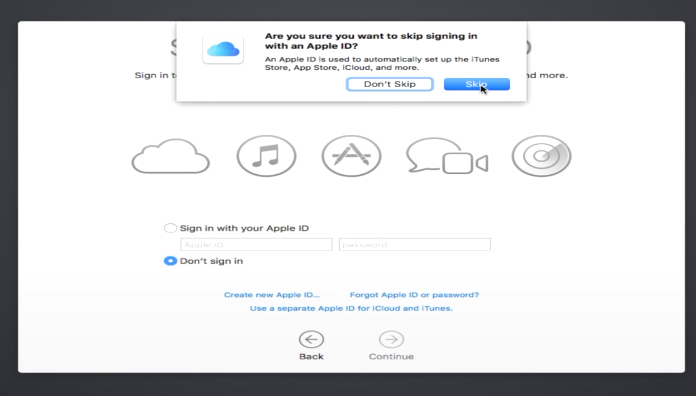Viewport: 696px width, 396px height.
Task: Select the Sign in with your Apple ID radio button
Action: click(x=170, y=228)
